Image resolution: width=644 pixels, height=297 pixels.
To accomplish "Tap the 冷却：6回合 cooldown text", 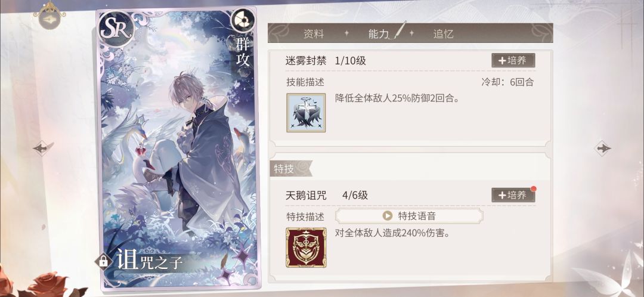I will click(507, 82).
